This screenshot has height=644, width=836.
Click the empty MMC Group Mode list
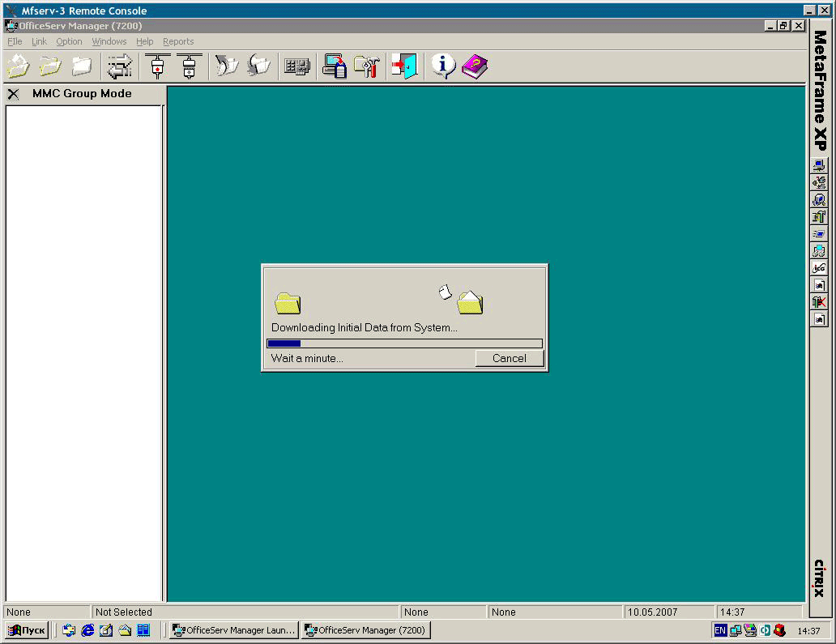[x=83, y=353]
